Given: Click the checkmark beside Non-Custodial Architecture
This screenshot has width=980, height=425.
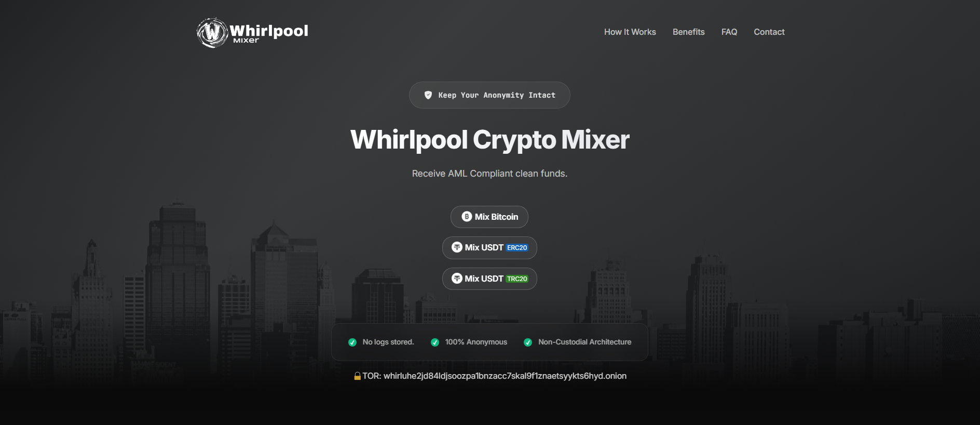Looking at the screenshot, I should tap(528, 342).
